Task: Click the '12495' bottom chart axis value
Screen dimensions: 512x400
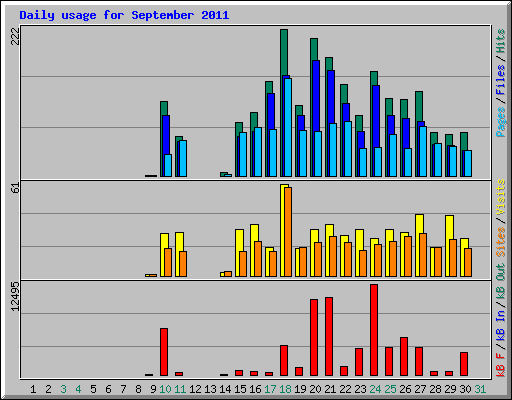Action: (x=15, y=296)
